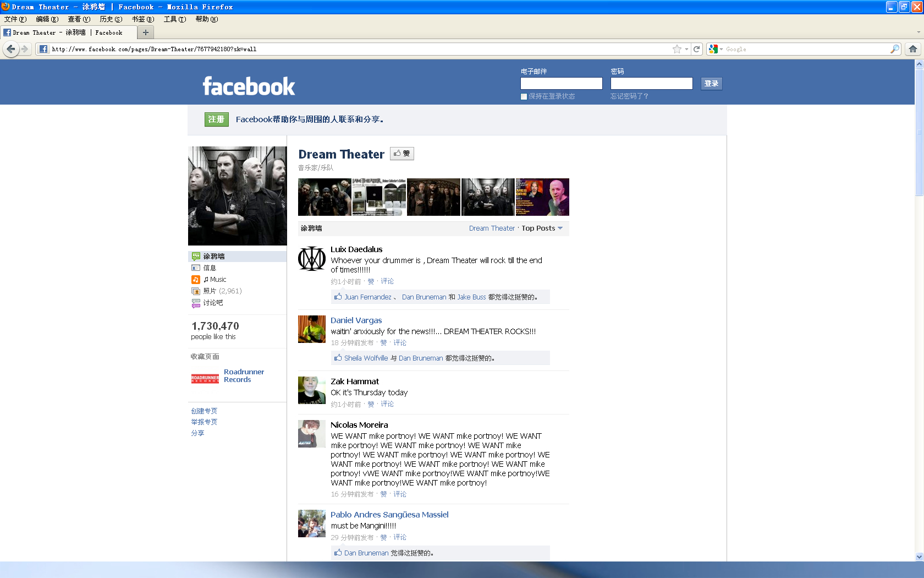The height and width of the screenshot is (578, 924).
Task: Open the last photo strip thumbnail, bald man
Action: coord(542,197)
